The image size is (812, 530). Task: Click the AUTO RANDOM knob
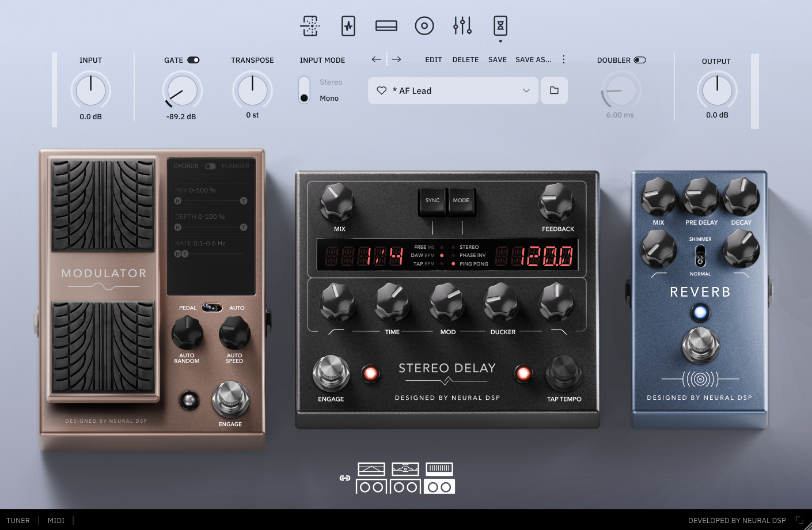pos(187,332)
